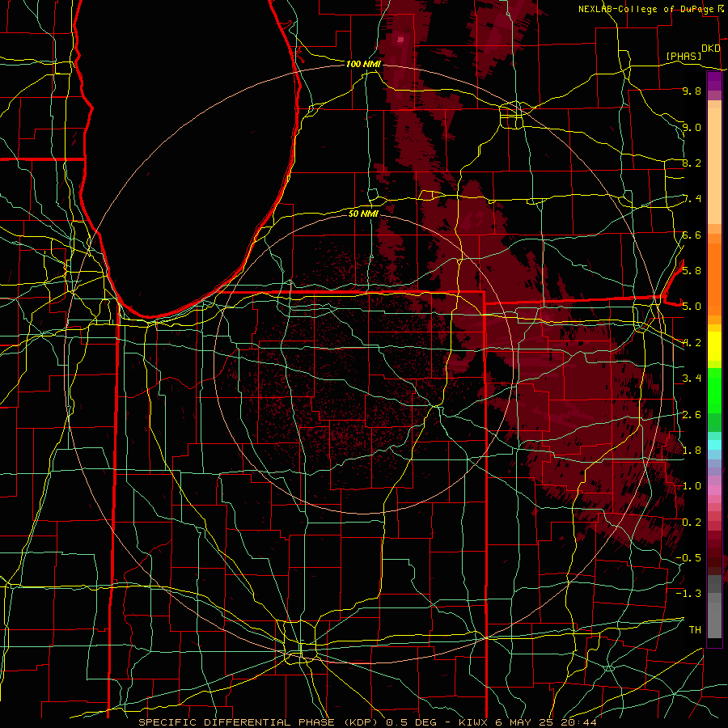
Task: Click the KIWX 6 MAY 25 20:44 timestamp
Action: tap(527, 722)
